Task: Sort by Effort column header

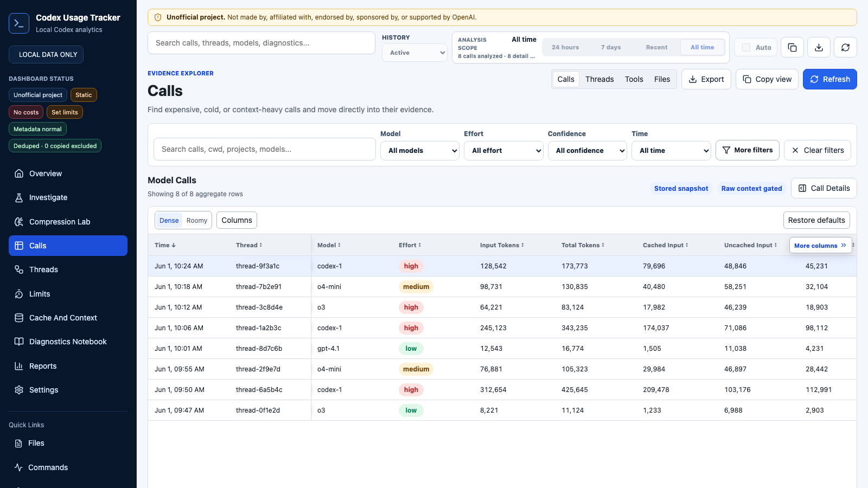Action: 410,245
